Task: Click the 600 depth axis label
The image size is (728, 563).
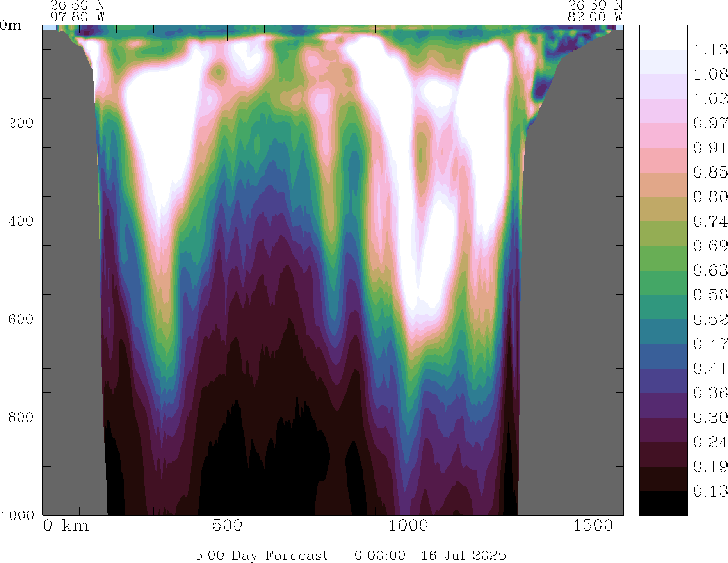Action: click(21, 319)
